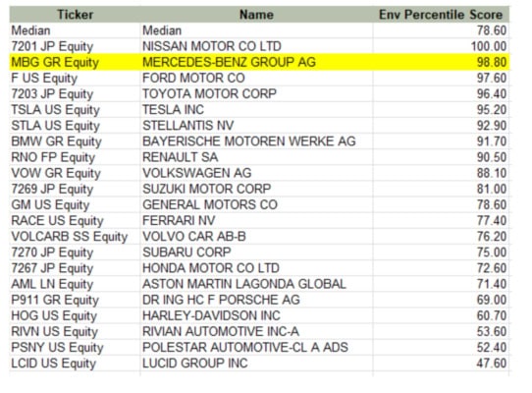Select the 98.80 score cell
532x393 pixels.
click(441, 62)
